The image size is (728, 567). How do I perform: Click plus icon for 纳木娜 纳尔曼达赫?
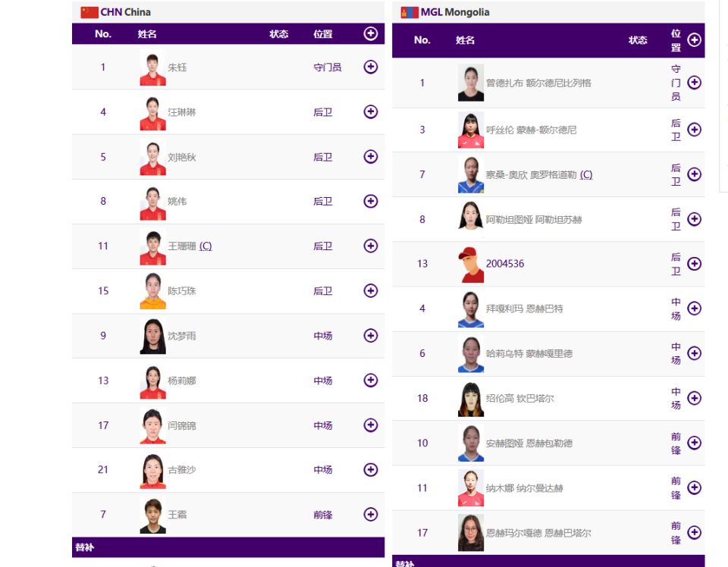tap(694, 487)
